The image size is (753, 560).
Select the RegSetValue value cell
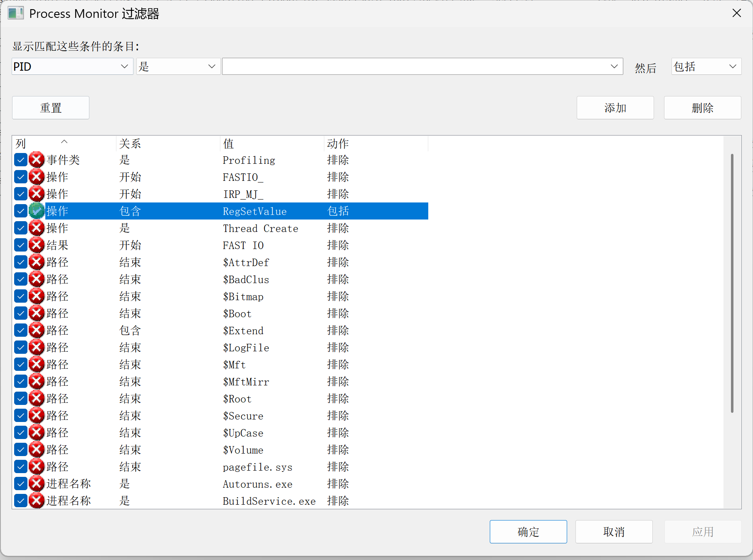[254, 211]
